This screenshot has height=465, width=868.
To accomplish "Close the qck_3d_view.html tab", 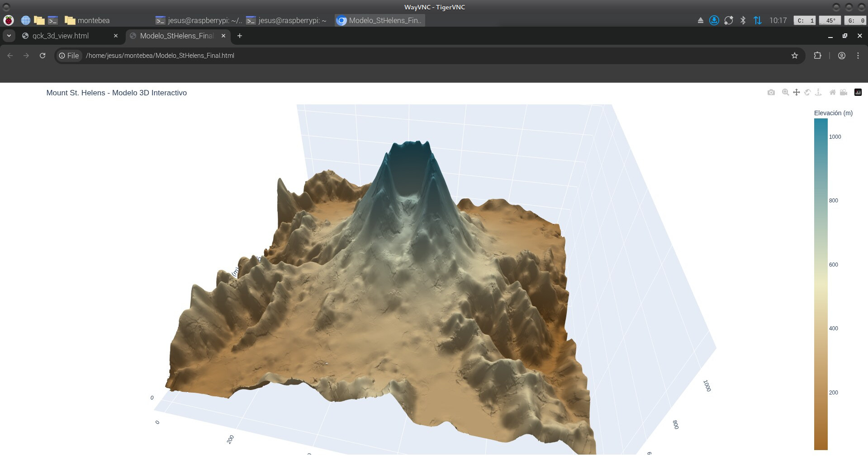I will (x=116, y=36).
